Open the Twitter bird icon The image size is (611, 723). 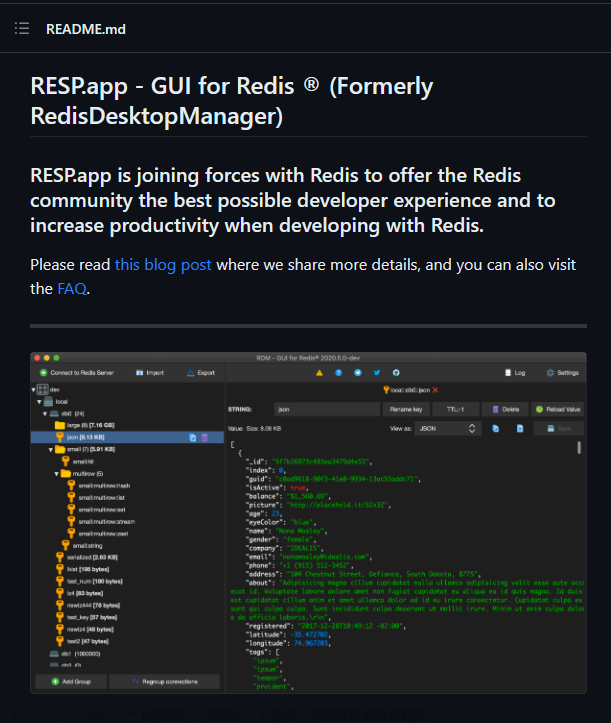[377, 373]
